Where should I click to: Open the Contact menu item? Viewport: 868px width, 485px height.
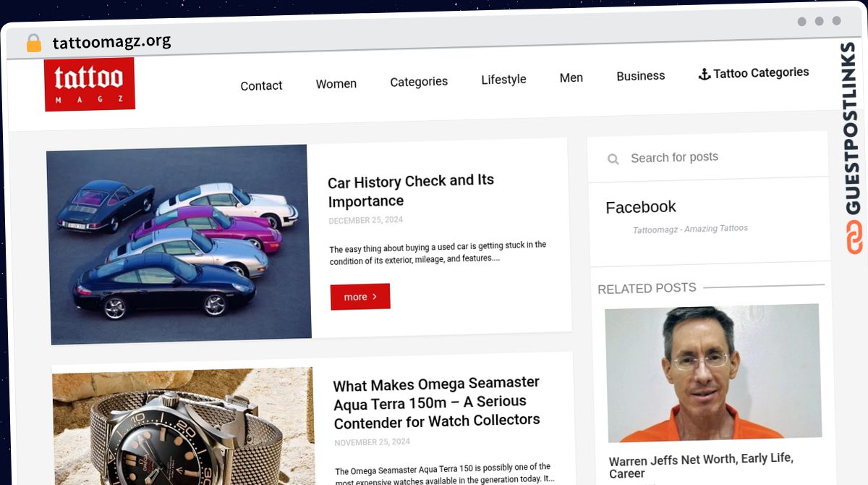coord(261,85)
